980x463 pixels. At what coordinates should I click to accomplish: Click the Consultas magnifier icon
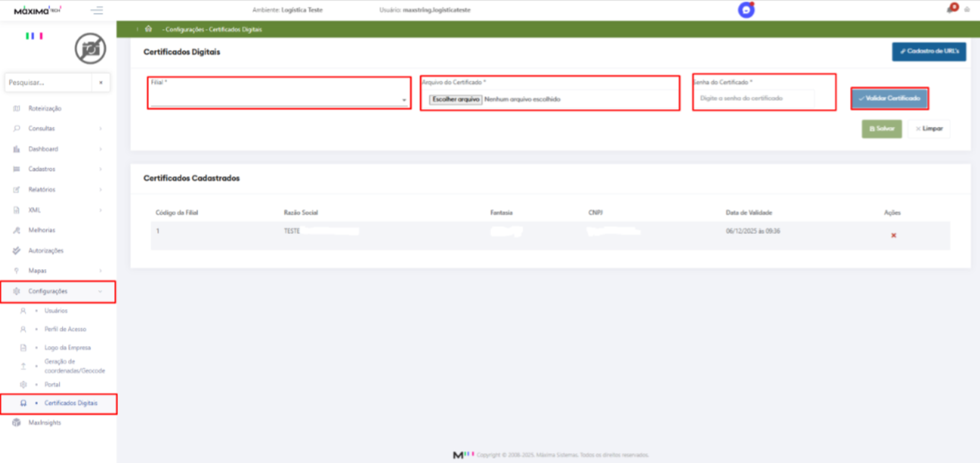(17, 129)
